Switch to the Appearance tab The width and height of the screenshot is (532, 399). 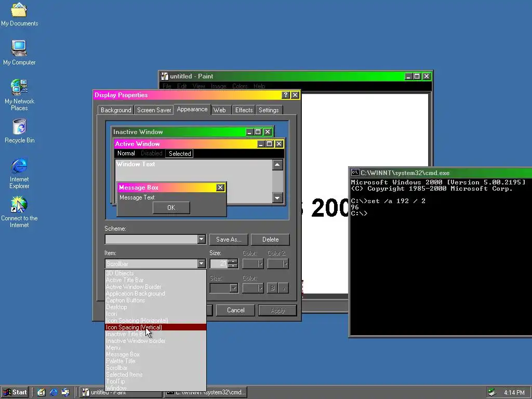(x=192, y=109)
